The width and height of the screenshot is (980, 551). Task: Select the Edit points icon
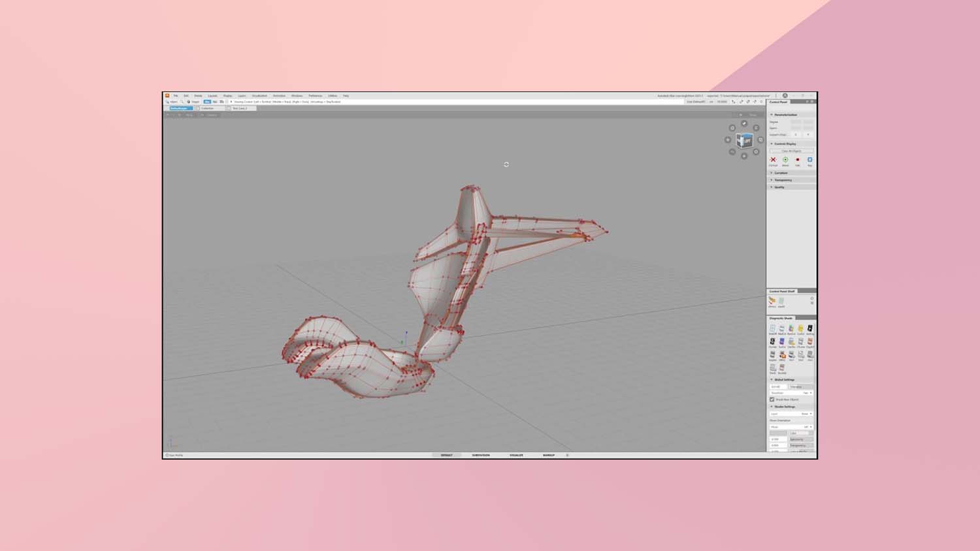pos(798,159)
